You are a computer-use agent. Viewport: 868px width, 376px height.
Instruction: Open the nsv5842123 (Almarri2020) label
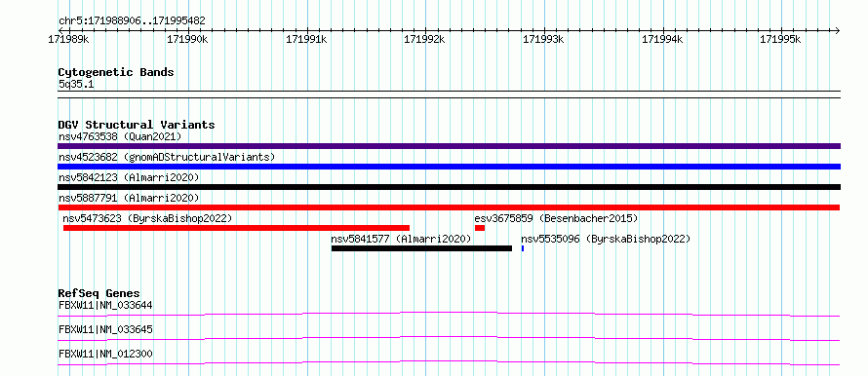[129, 177]
